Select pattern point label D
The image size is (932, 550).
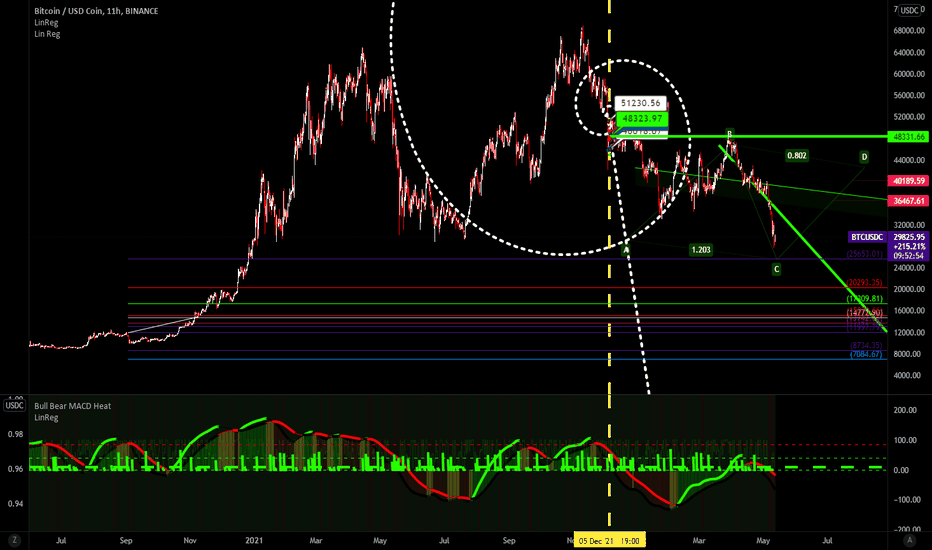click(x=864, y=157)
